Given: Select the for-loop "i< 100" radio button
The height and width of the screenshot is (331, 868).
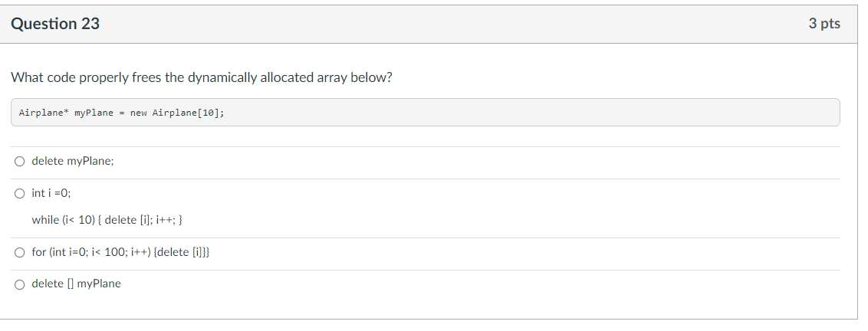Looking at the screenshot, I should point(20,252).
